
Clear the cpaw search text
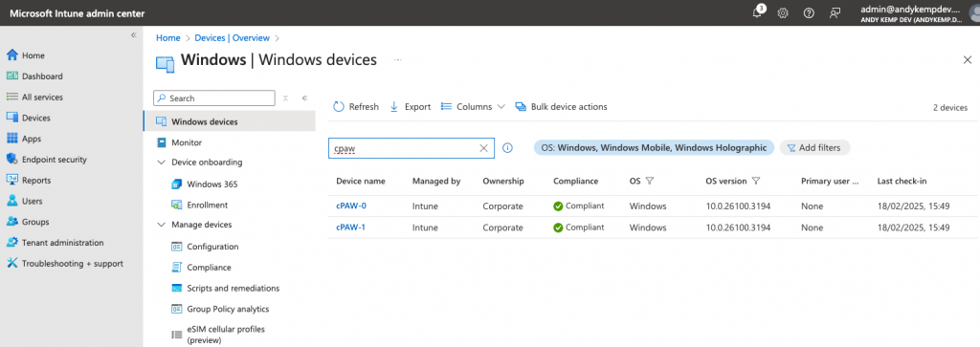coord(483,148)
